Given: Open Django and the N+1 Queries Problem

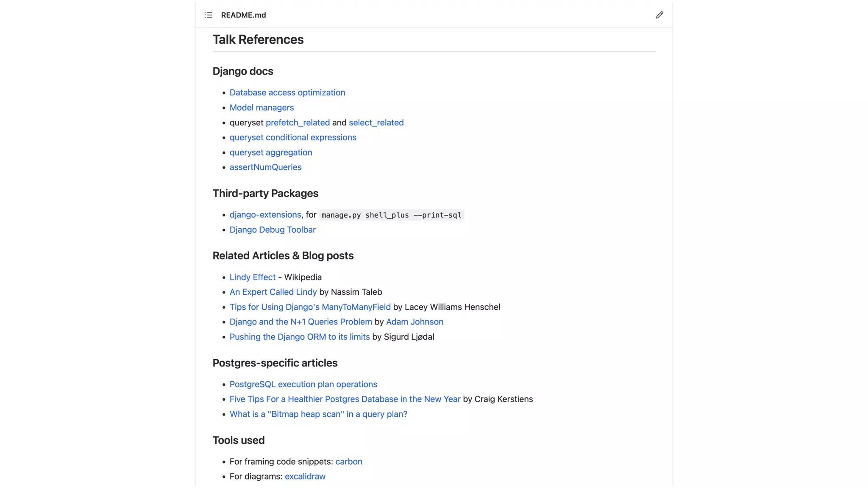Looking at the screenshot, I should (300, 322).
